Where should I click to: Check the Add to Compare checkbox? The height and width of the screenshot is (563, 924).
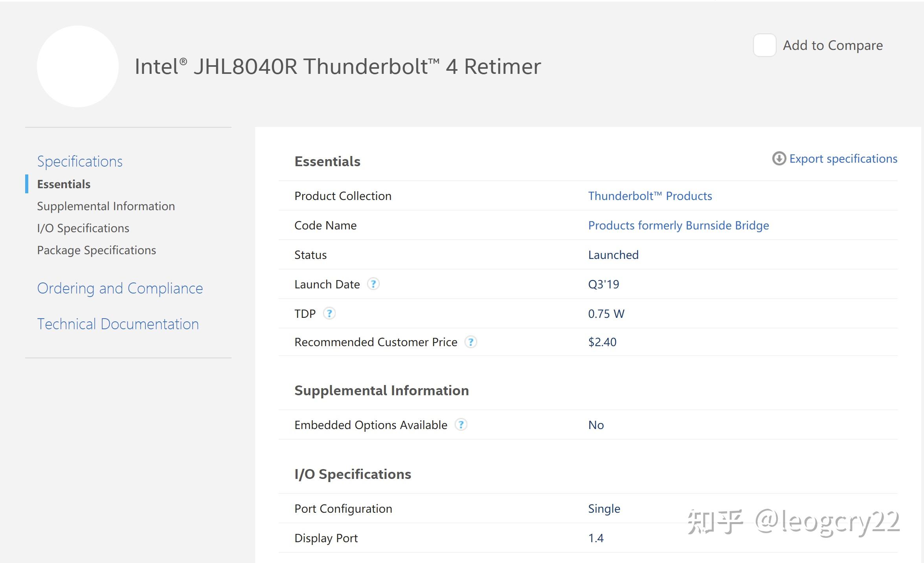pyautogui.click(x=764, y=45)
